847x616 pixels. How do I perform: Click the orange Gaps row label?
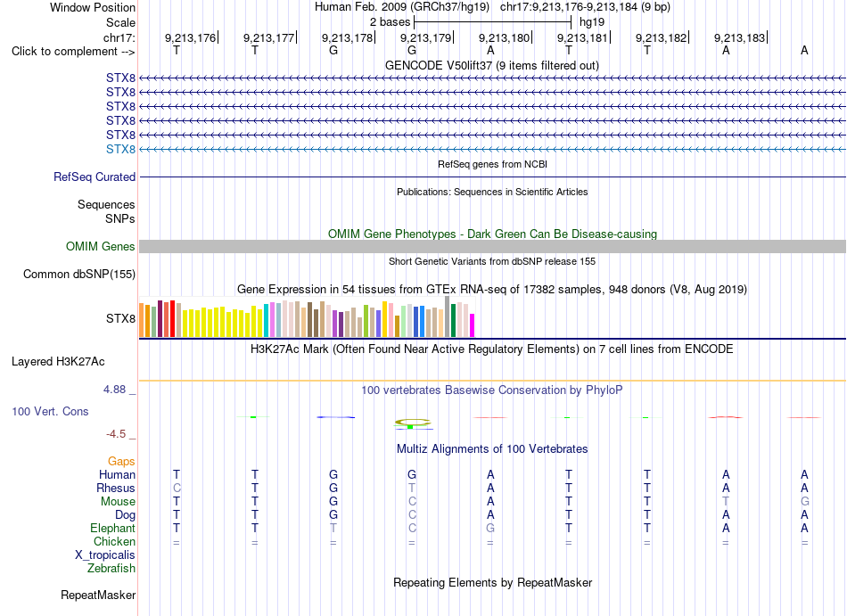coord(121,462)
